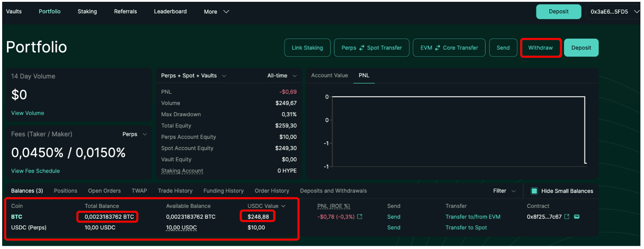Expand the Perps fees dropdown

pos(135,134)
